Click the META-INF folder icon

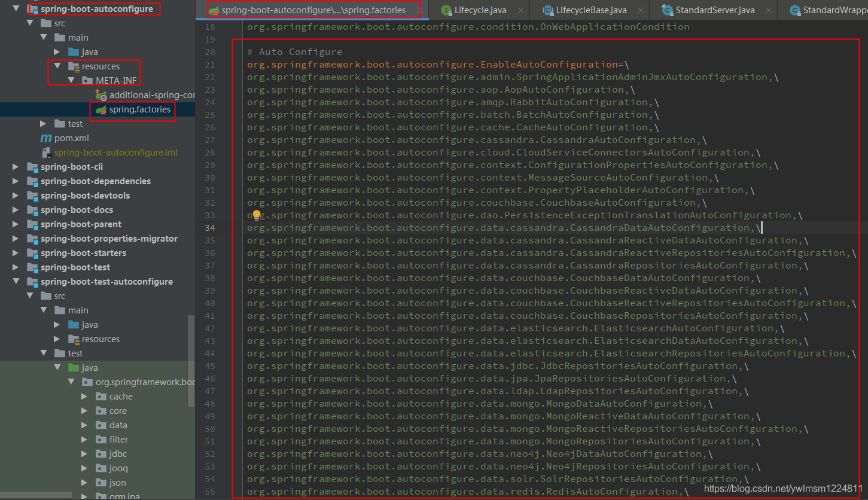pyautogui.click(x=87, y=81)
